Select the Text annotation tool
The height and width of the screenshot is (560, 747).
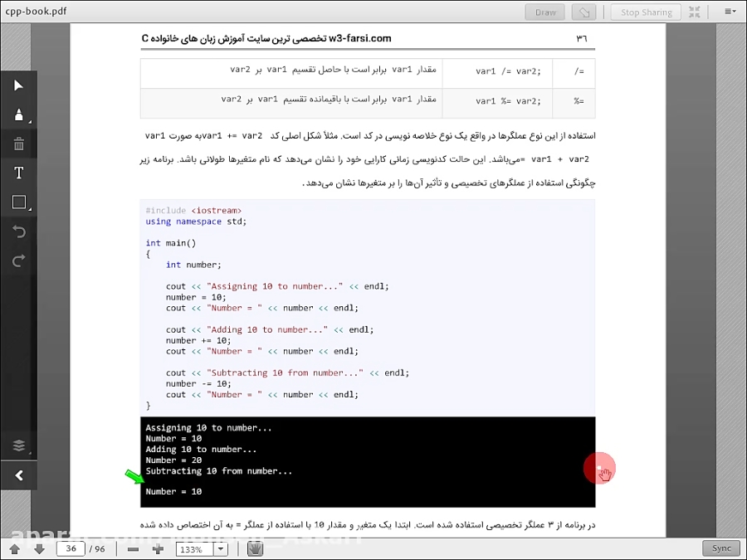pos(17,173)
